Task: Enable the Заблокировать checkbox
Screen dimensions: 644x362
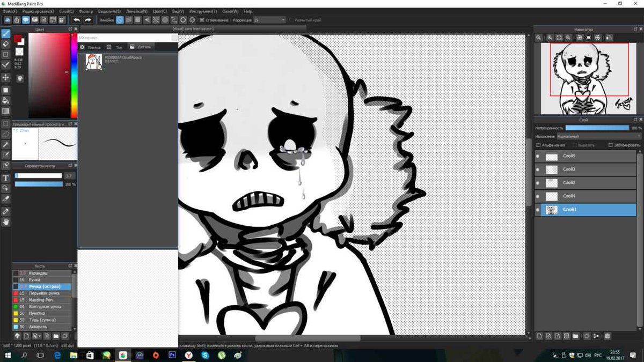Action: (x=610, y=145)
